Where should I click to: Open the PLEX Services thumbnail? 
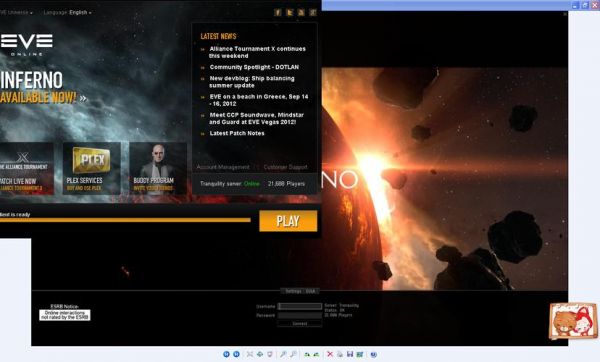tap(92, 168)
